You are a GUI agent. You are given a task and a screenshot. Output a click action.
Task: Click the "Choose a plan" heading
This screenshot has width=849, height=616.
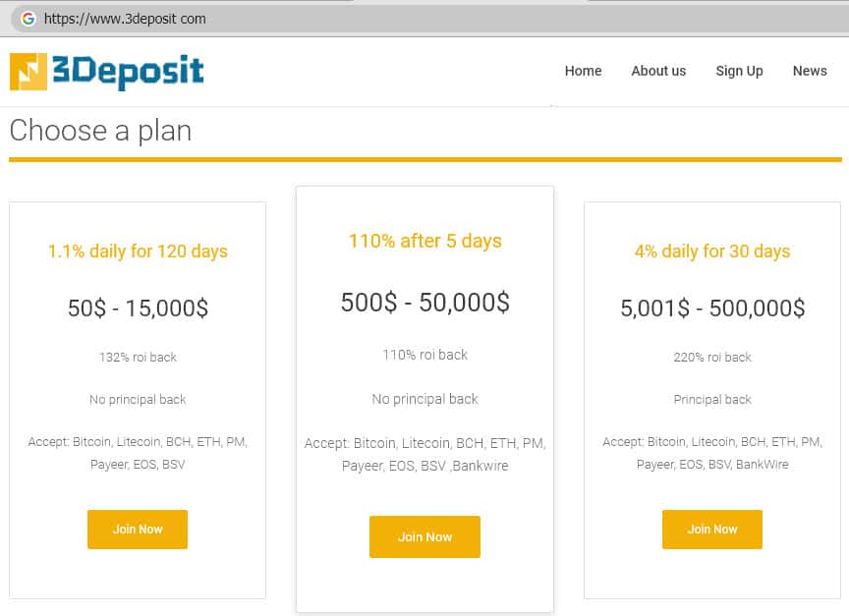[x=100, y=131]
